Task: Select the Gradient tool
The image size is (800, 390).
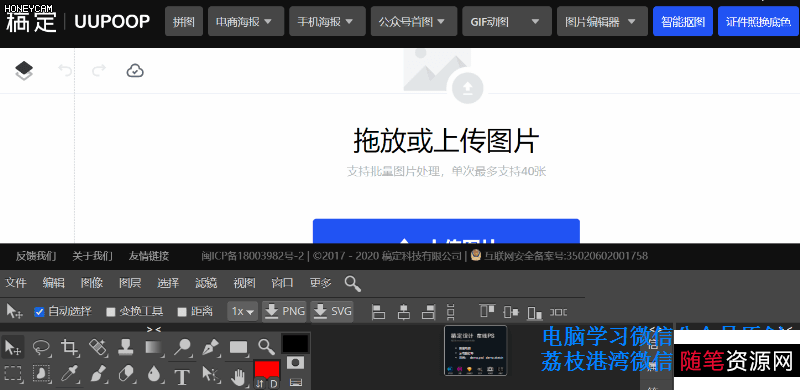Action: click(x=154, y=348)
